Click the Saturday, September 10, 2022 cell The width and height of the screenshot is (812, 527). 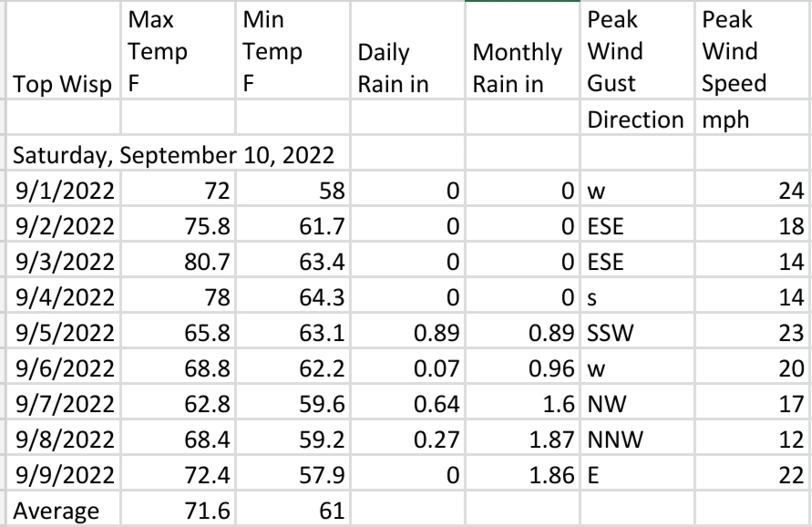pos(173,155)
